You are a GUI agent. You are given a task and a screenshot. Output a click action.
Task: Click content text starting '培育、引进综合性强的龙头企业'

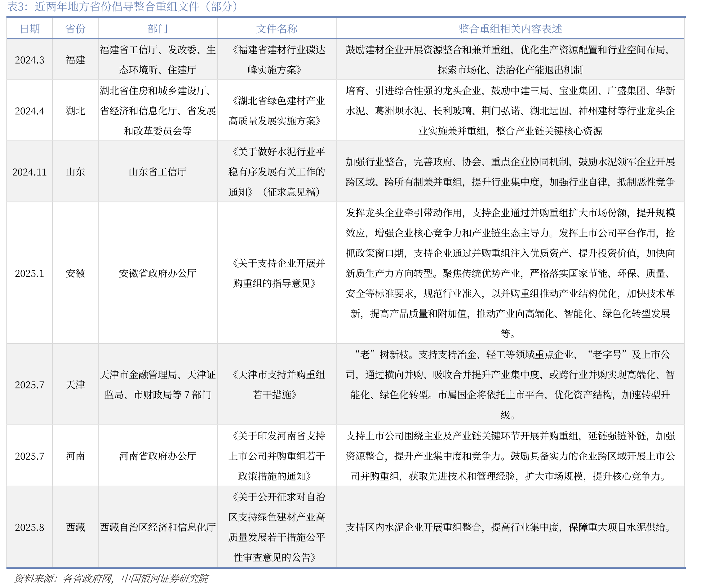point(510,111)
